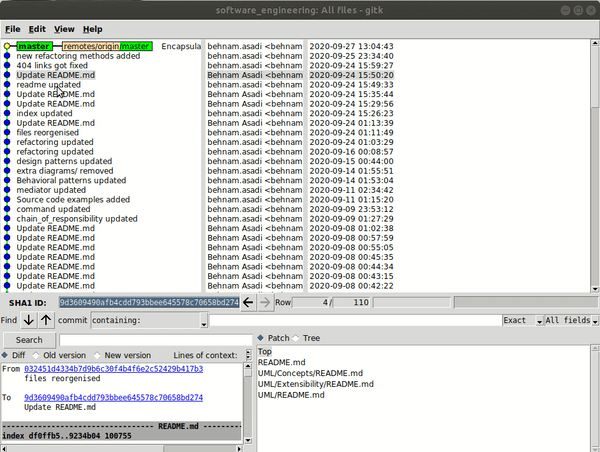This screenshot has height=452, width=600.
Task: Open the View menu
Action: (64, 30)
